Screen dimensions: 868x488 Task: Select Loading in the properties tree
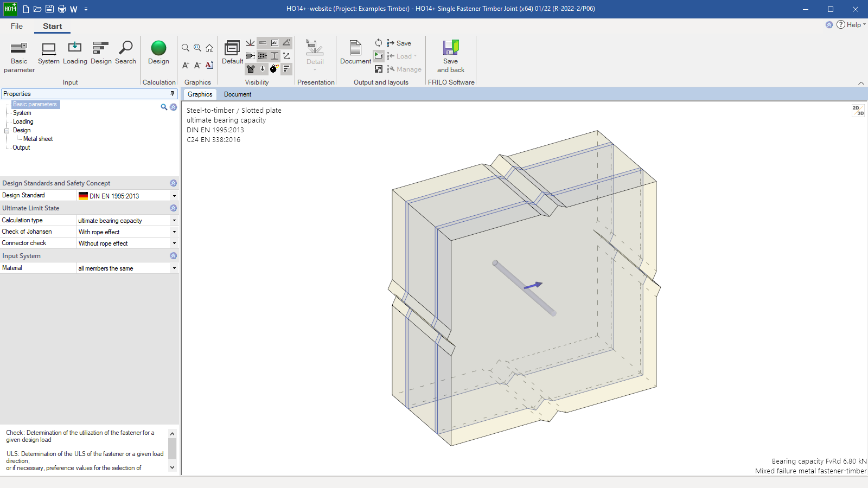(23, 121)
